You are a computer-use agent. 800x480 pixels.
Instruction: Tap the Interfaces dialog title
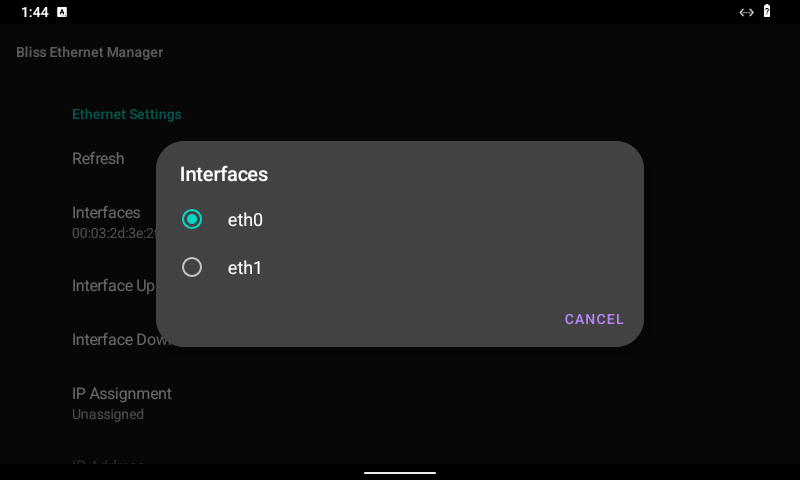(224, 174)
